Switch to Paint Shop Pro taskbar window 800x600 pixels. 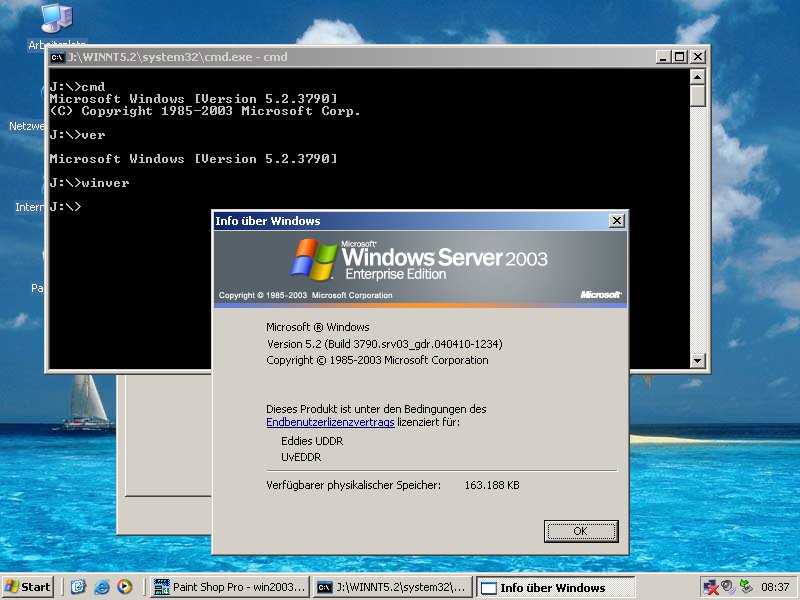[228, 587]
